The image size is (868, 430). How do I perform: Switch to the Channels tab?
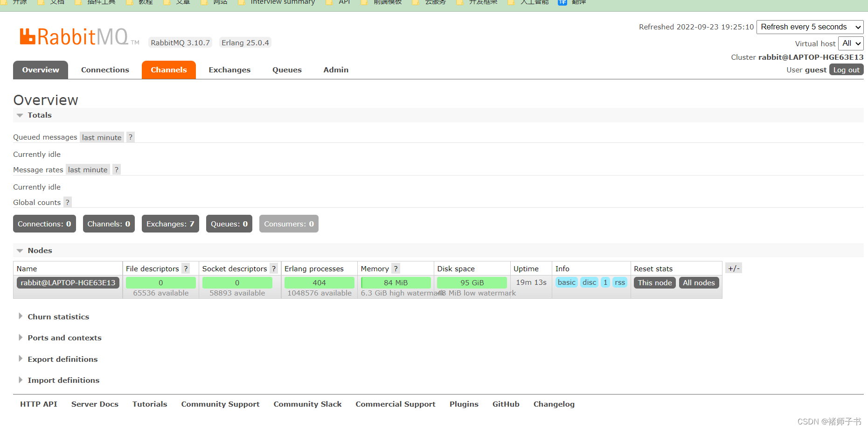coord(169,70)
